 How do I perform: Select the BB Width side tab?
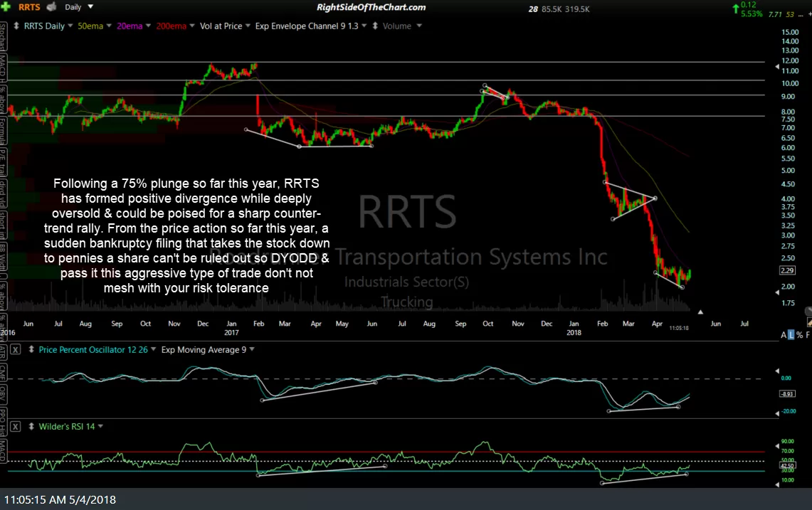click(x=3, y=257)
